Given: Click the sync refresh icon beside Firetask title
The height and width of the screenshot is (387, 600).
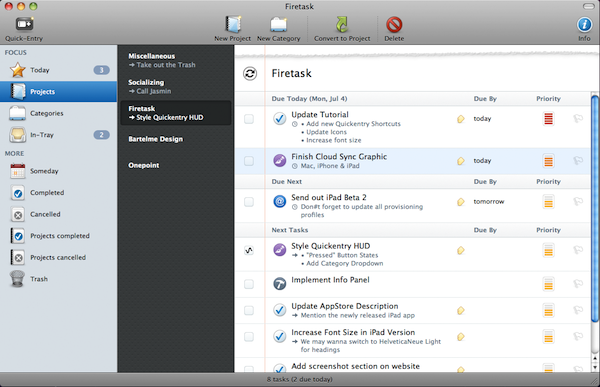Looking at the screenshot, I should pyautogui.click(x=250, y=73).
